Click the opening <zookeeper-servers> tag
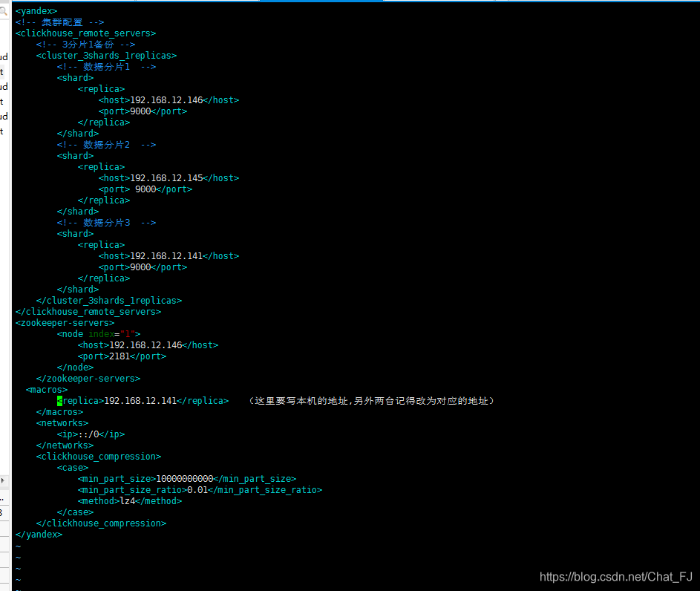Screen dimensions: 700x591 click(65, 323)
